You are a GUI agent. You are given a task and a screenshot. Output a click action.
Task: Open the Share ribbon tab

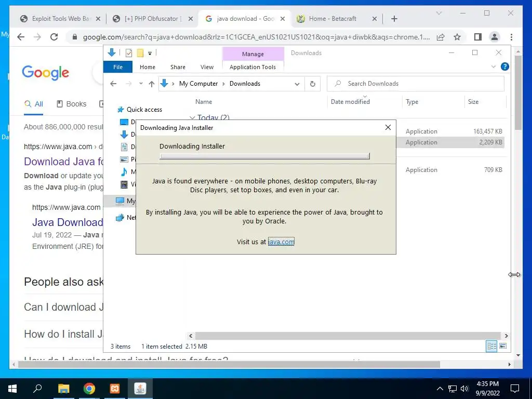pos(178,67)
